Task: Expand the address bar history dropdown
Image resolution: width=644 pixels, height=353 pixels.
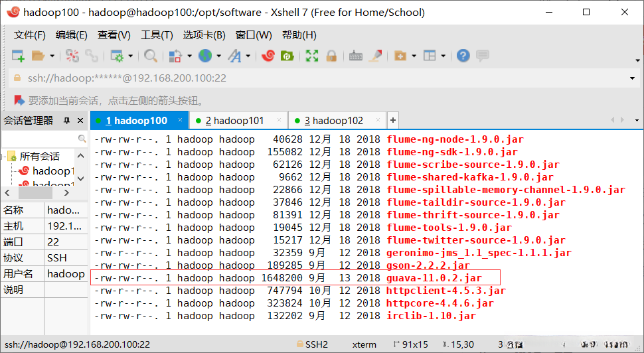Action: click(633, 78)
